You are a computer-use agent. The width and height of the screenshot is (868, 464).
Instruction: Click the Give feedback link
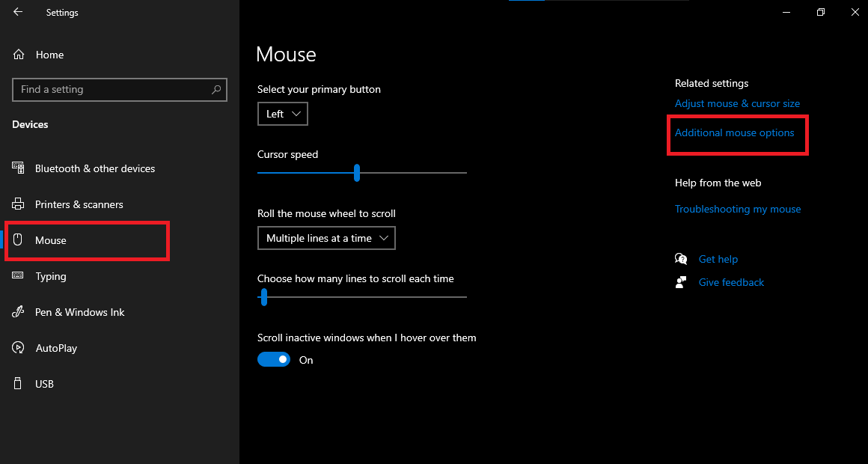(x=731, y=283)
